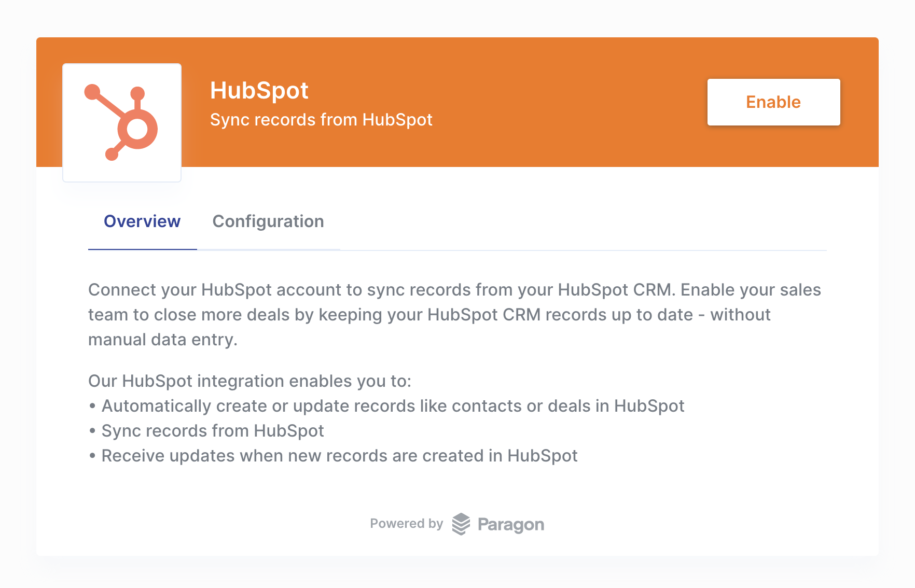Click the blue underline beneath Overview
The width and height of the screenshot is (915, 588).
click(143, 249)
